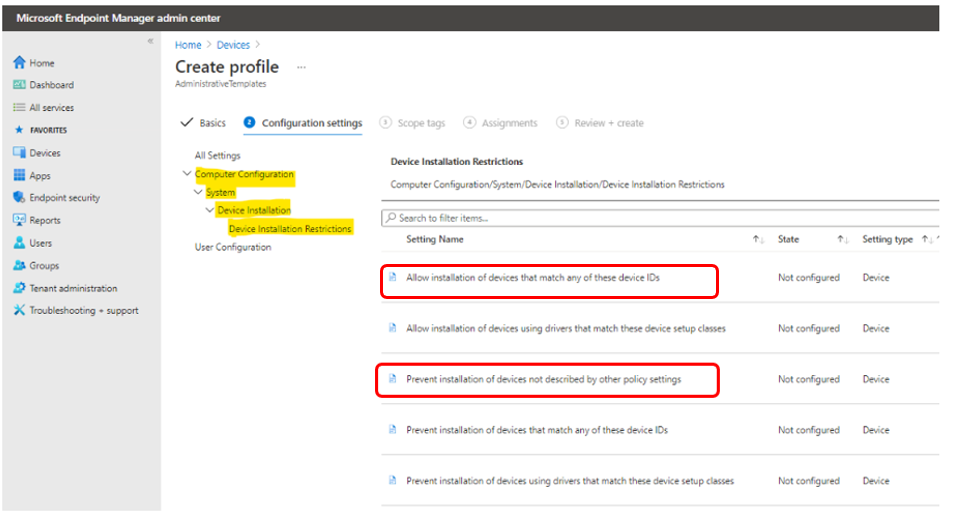This screenshot has height=518, width=975.
Task: Click document icon for Prevent devices not described row
Action: (x=392, y=378)
